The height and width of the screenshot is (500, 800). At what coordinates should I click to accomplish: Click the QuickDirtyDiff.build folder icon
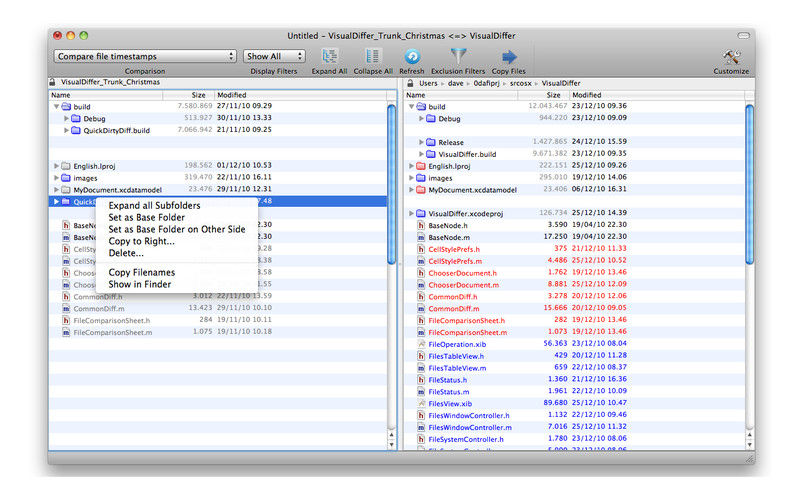(x=76, y=130)
